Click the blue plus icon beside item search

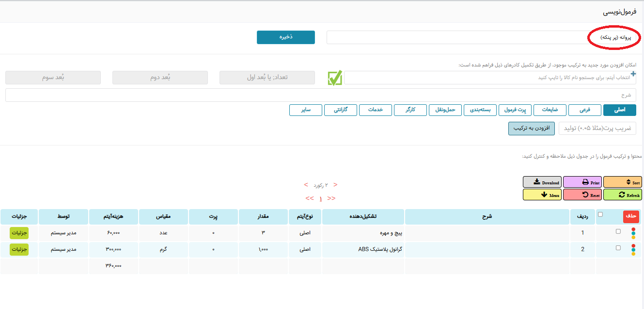(x=633, y=74)
